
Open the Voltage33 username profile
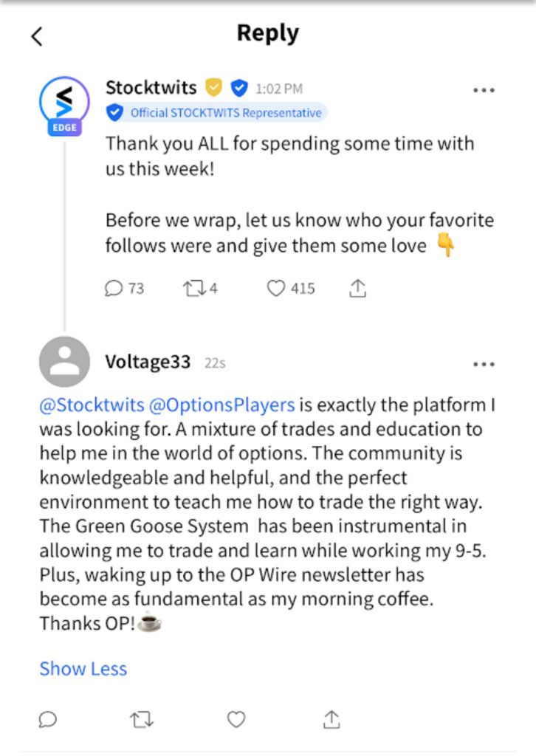click(148, 362)
